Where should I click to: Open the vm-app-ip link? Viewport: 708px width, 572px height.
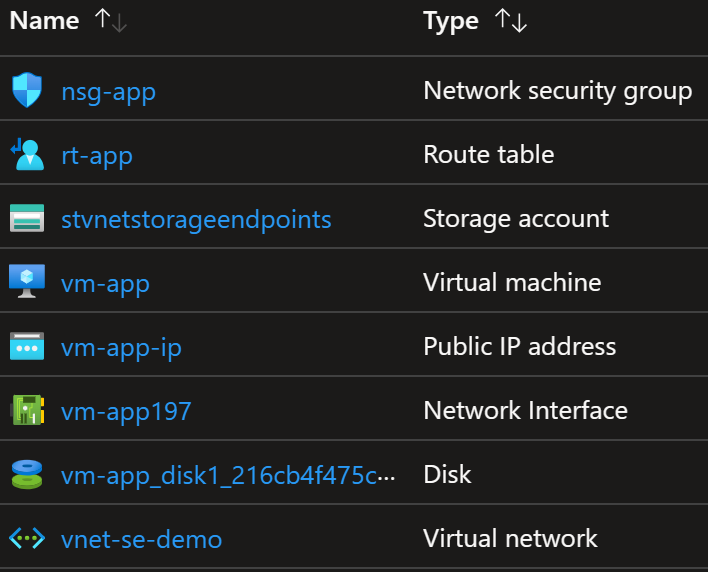121,348
